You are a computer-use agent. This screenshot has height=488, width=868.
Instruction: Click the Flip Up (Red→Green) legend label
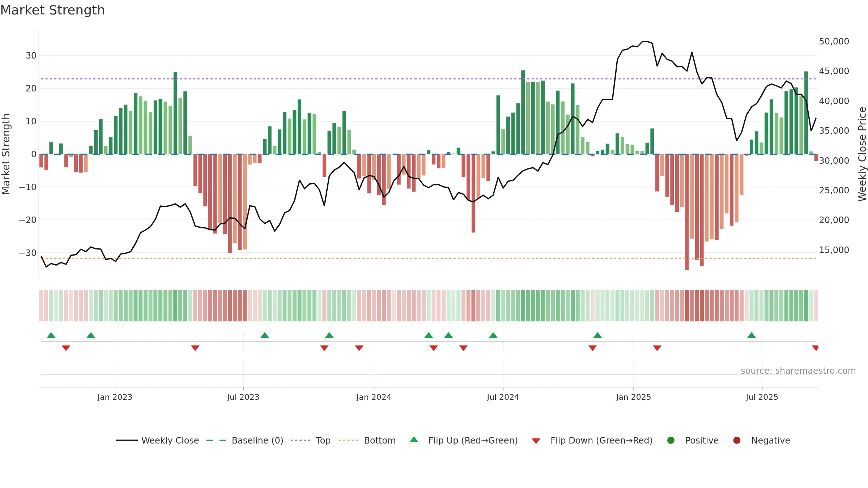[x=473, y=440]
